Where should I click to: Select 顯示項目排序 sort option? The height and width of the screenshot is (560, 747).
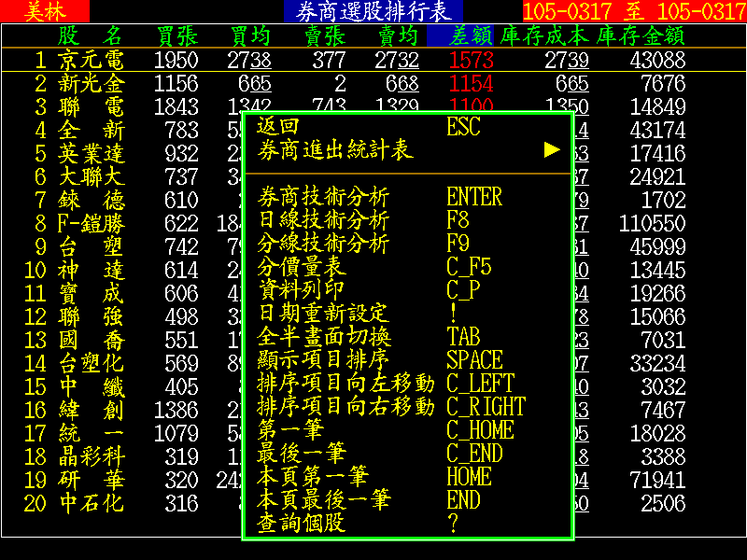[322, 360]
